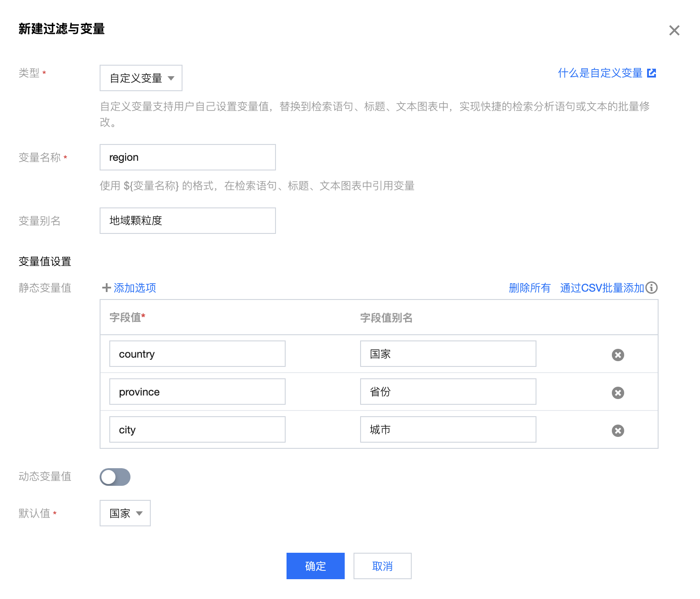Remove the country row with its delete icon

pyautogui.click(x=618, y=355)
